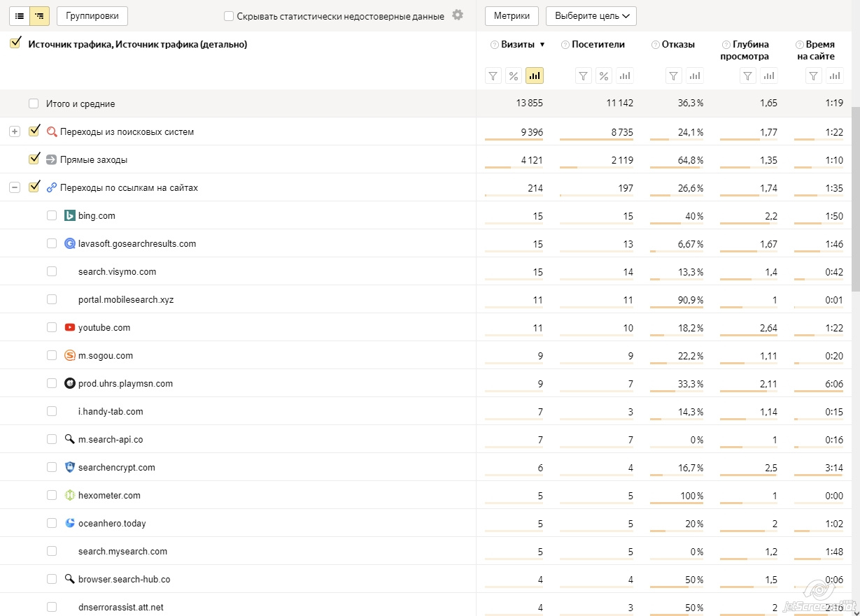Click the filter icon under Визиты

click(493, 76)
